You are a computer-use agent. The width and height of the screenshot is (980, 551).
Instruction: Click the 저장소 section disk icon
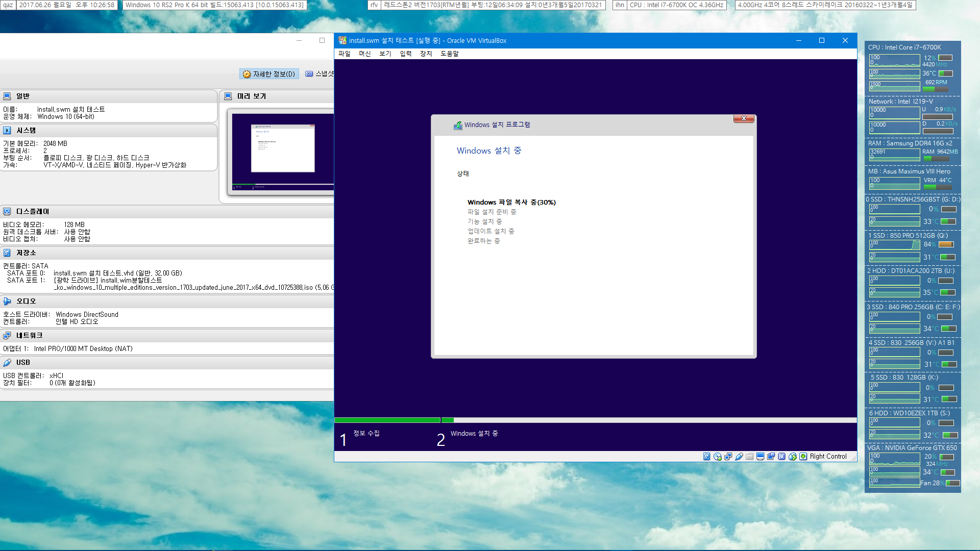7,253
